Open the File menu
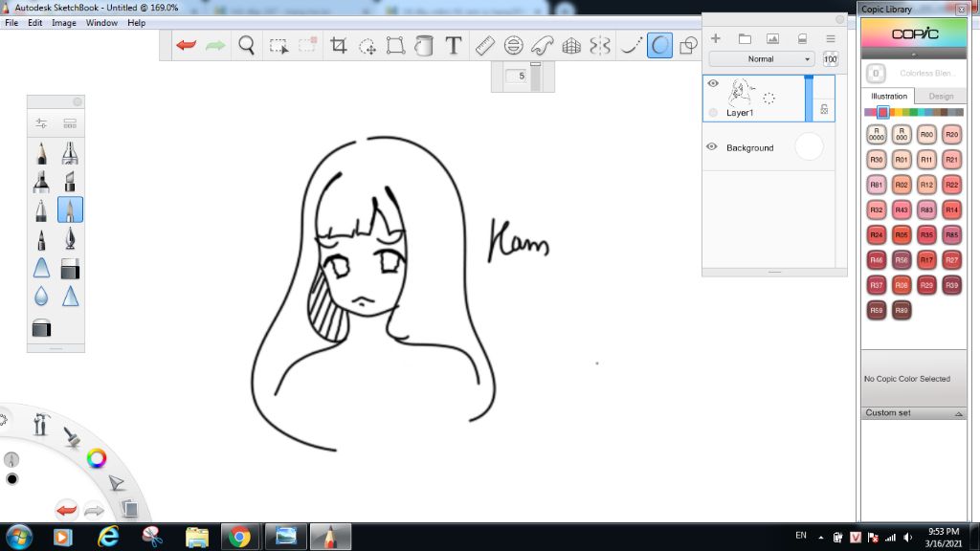Screen dimensions: 980x551 click(x=11, y=23)
